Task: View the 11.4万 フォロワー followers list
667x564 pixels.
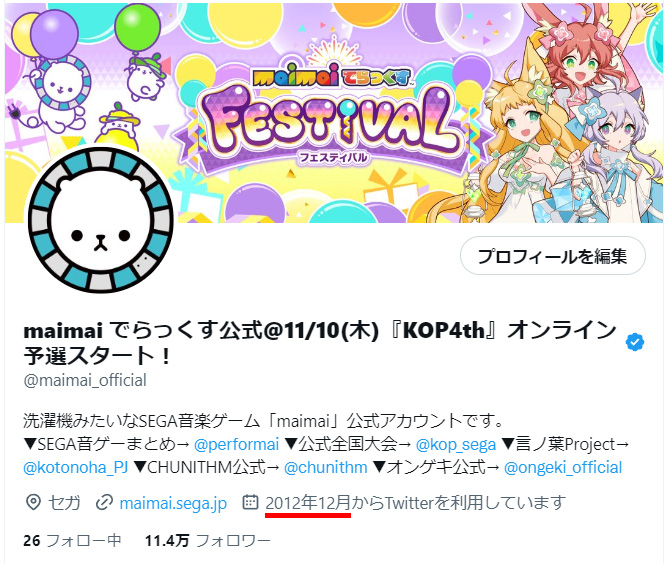Action: click(x=208, y=541)
